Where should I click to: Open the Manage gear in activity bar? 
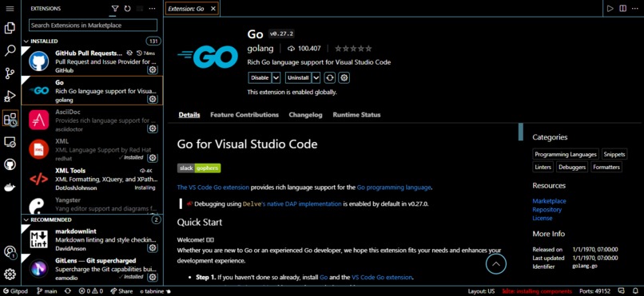coord(10,274)
